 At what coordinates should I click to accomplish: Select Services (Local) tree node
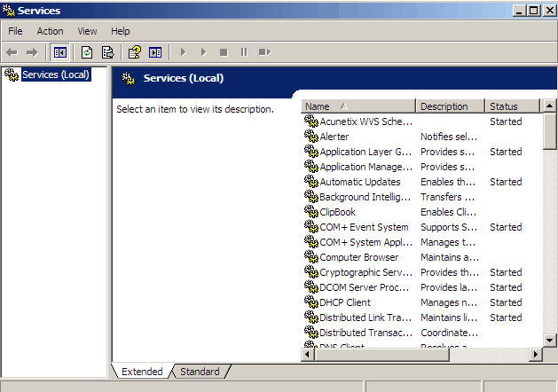[56, 74]
